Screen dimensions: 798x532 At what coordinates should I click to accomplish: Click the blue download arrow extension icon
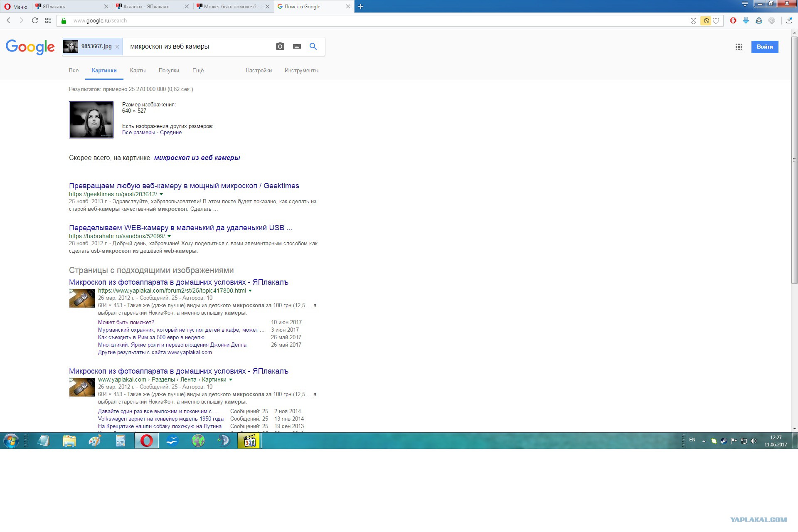coord(746,20)
